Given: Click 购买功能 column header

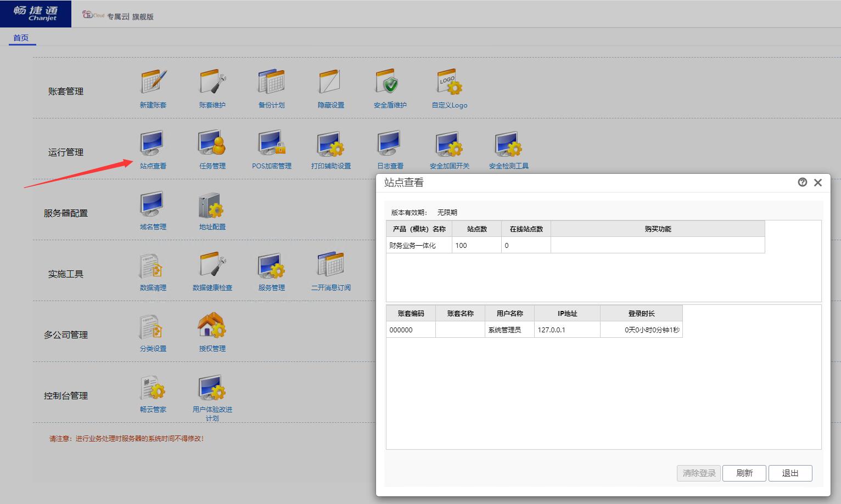Looking at the screenshot, I should (658, 229).
